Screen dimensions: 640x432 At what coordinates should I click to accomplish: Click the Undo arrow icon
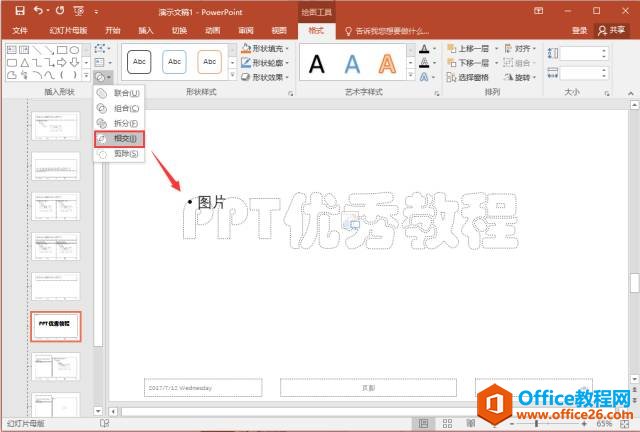(x=38, y=11)
